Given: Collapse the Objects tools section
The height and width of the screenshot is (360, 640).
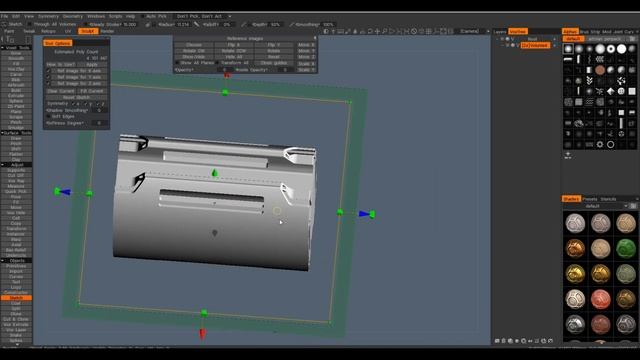Looking at the screenshot, I should 3,260.
